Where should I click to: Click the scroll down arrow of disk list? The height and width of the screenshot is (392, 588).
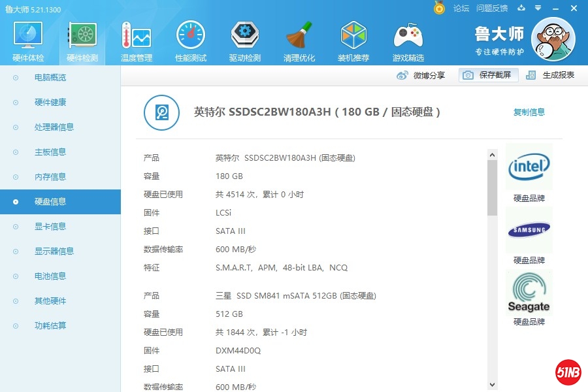point(492,384)
